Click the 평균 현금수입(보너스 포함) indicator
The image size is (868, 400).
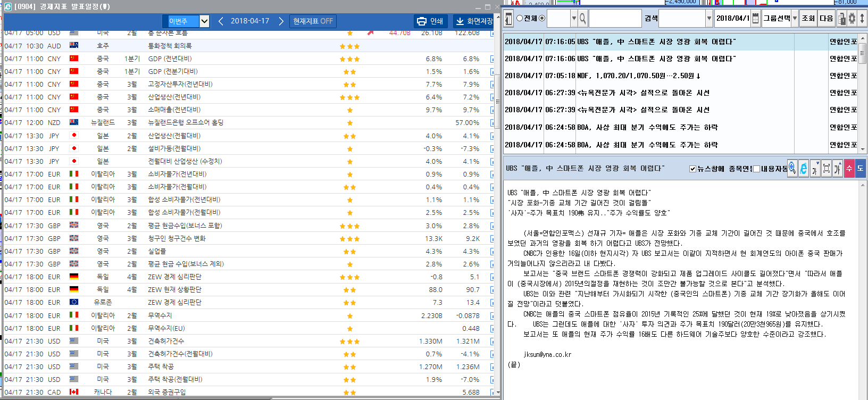tap(185, 226)
